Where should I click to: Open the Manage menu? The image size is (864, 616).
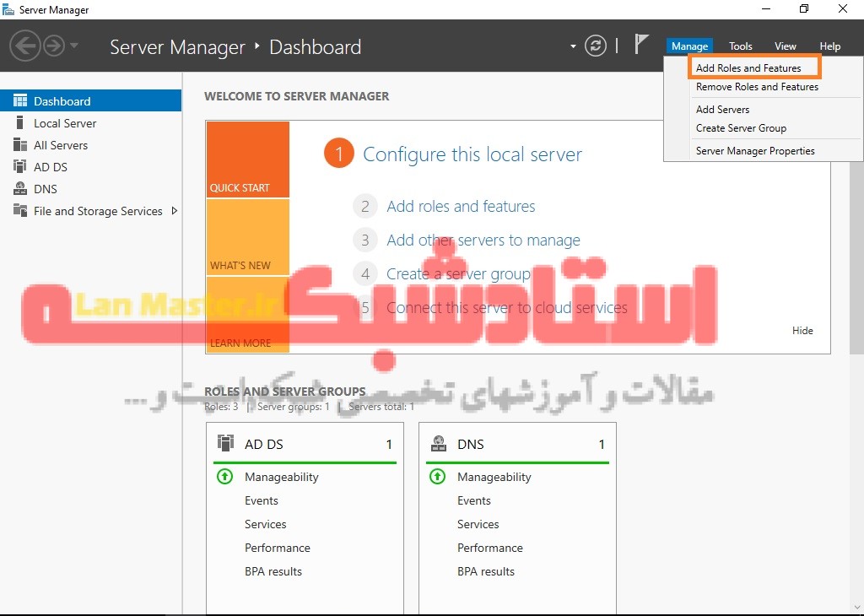pos(689,46)
